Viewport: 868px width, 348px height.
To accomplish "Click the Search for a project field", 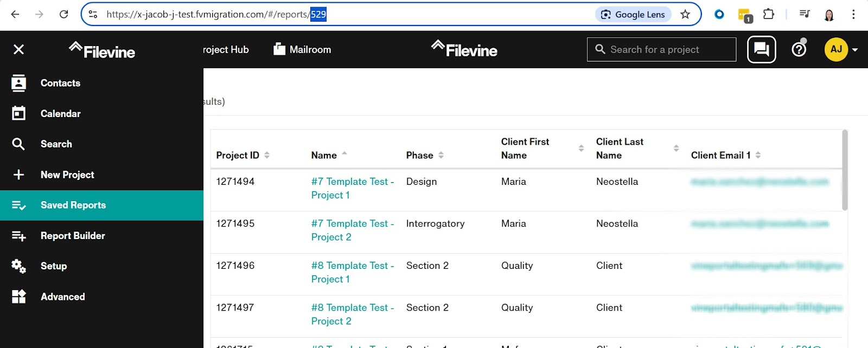I will [661, 49].
